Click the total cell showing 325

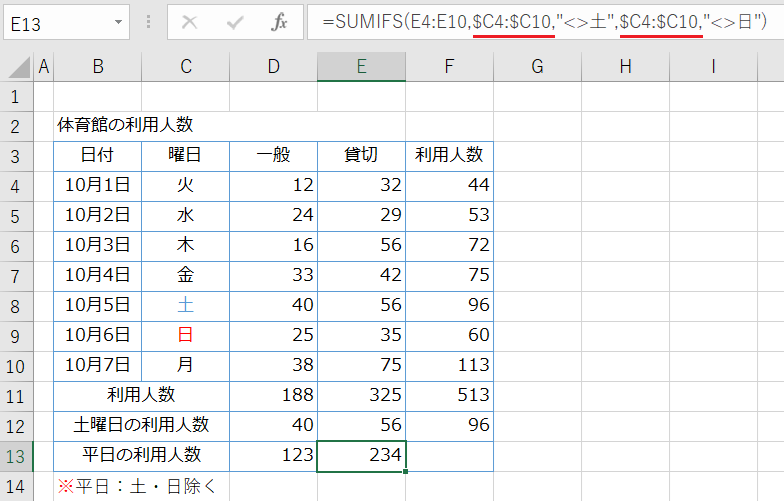362,396
